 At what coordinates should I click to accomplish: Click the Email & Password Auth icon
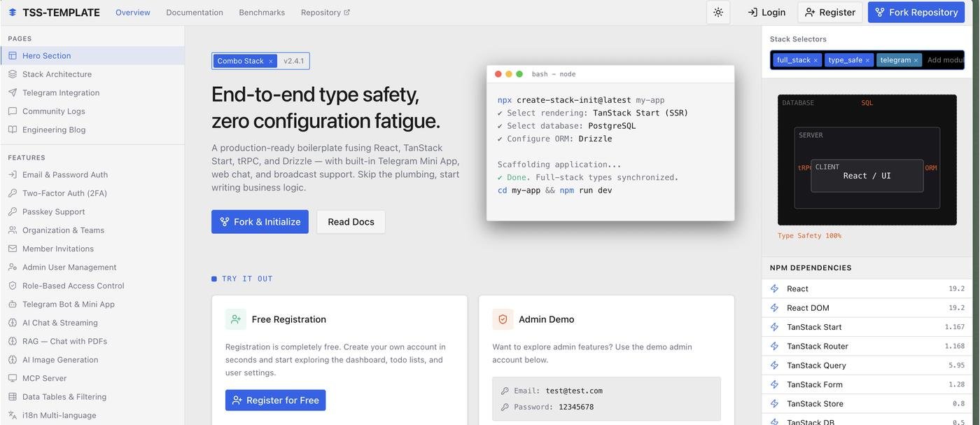[13, 174]
